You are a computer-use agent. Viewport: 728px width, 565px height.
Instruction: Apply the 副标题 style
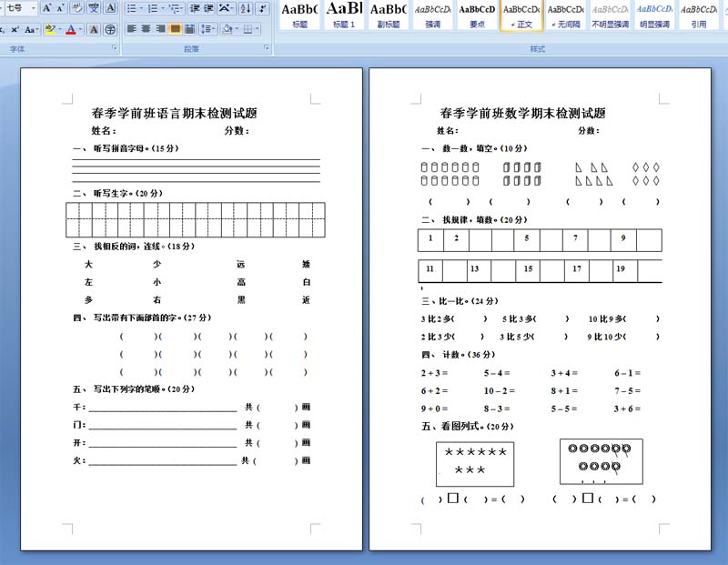point(389,15)
